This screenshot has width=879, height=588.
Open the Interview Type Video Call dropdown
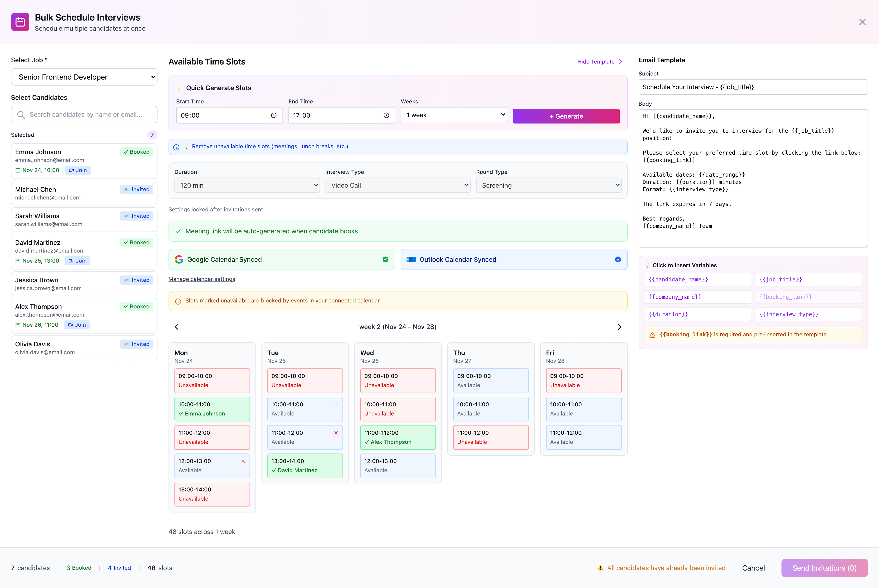click(398, 185)
